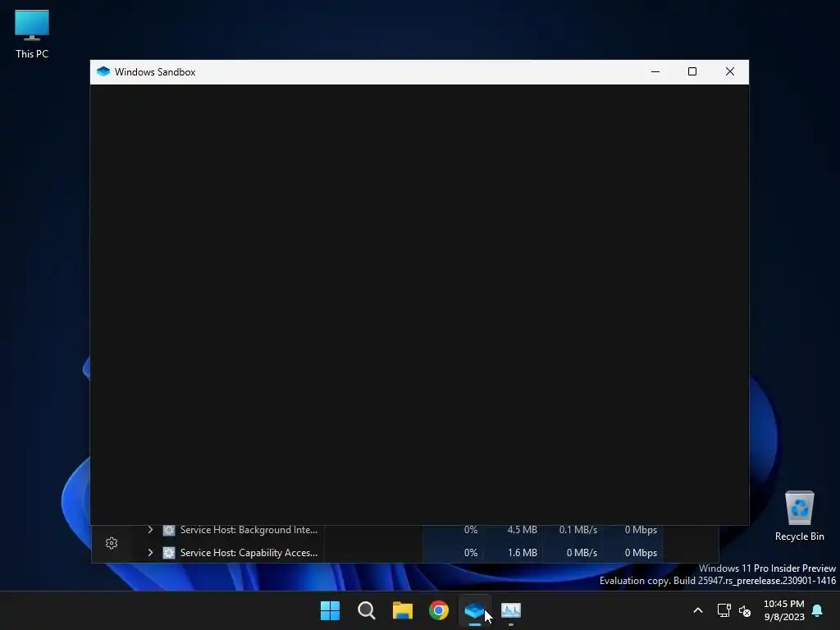Click the Windows Sandbox title bar icon
The image size is (840, 630).
pyautogui.click(x=103, y=72)
